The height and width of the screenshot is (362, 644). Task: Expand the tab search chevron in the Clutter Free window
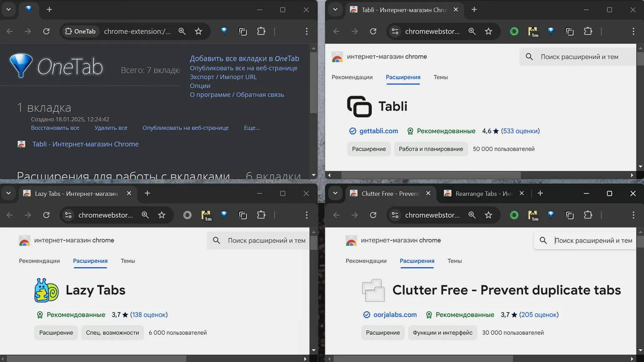(335, 193)
